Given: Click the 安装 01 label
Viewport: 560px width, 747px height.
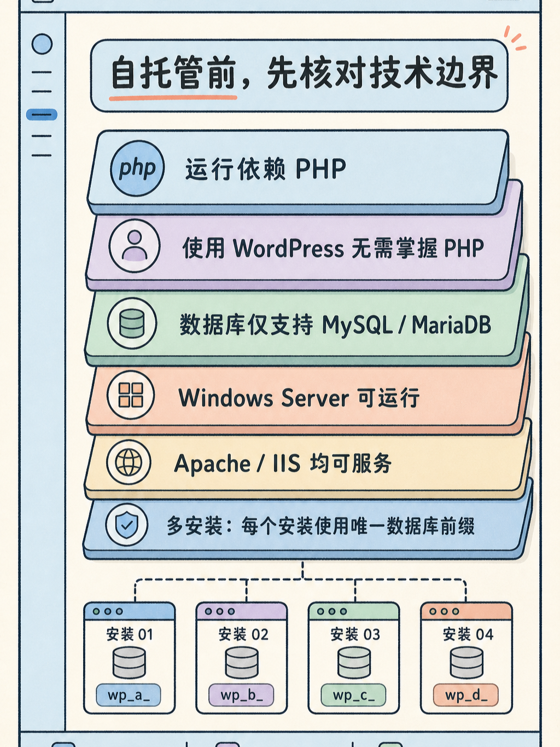Looking at the screenshot, I should 130,634.
